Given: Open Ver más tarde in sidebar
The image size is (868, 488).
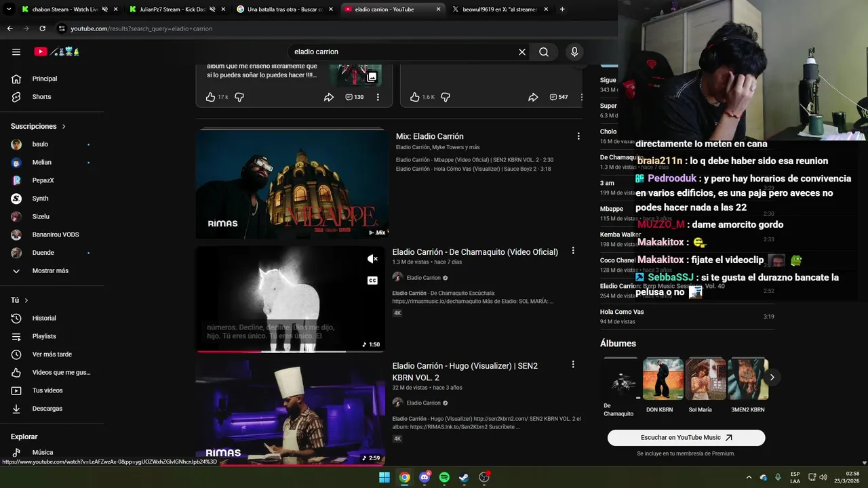Looking at the screenshot, I should [x=52, y=354].
